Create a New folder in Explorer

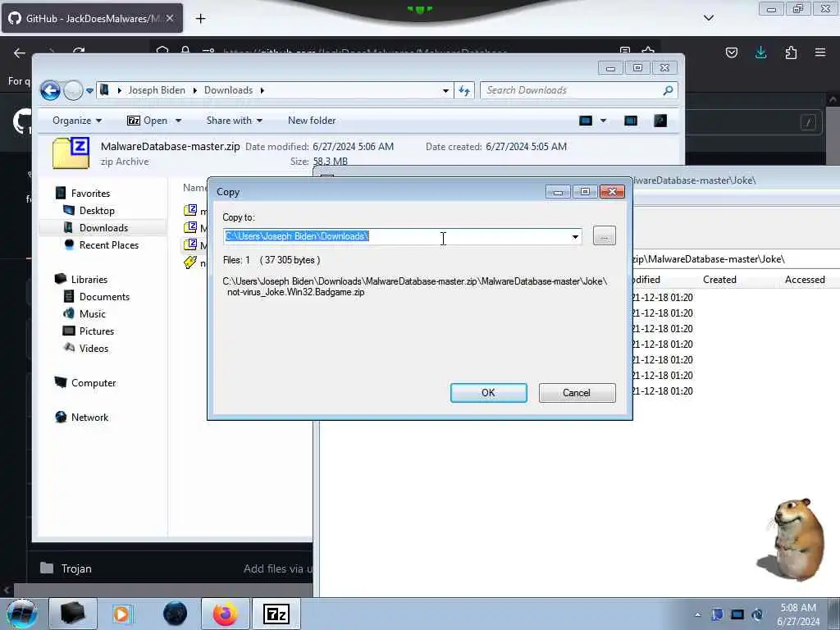coord(312,121)
